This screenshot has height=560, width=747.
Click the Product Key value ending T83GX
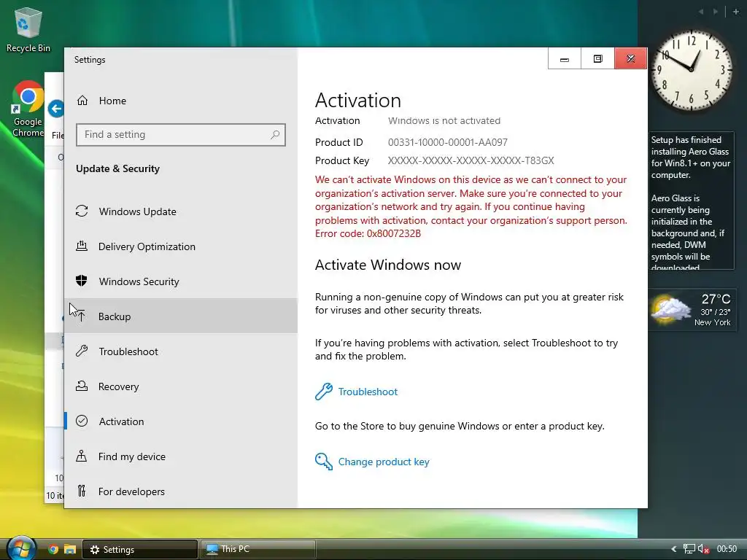coord(471,160)
